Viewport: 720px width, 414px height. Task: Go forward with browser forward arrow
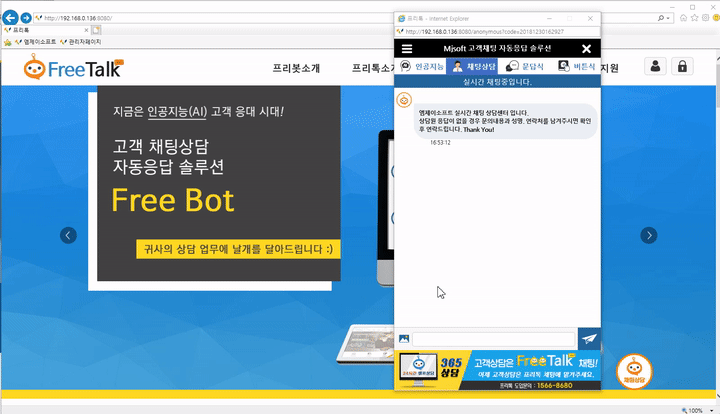coord(26,18)
